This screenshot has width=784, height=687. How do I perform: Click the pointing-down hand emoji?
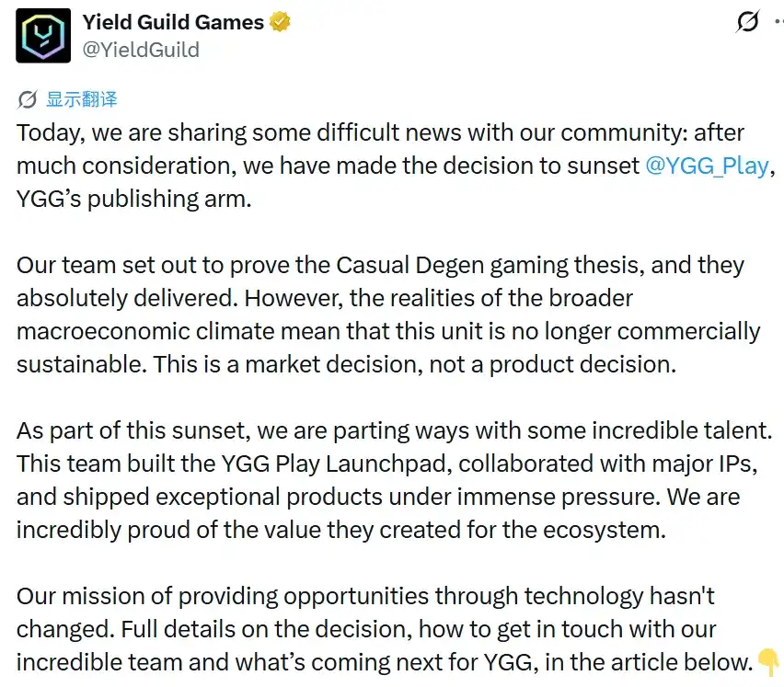pos(768,661)
